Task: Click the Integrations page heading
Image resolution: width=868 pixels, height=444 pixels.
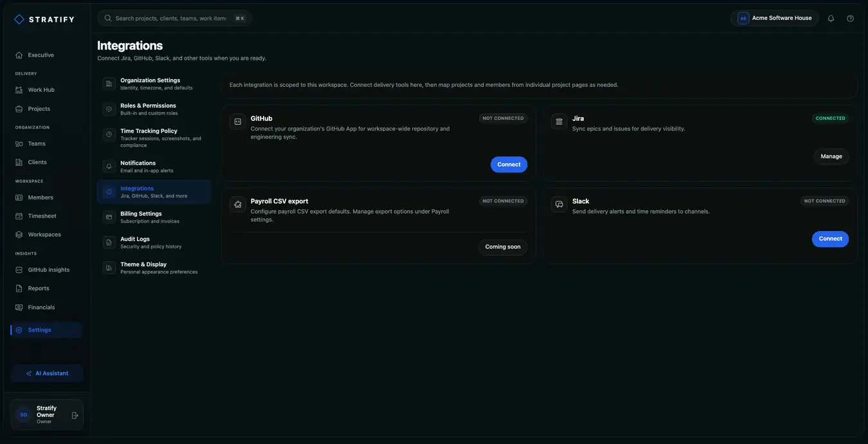Action: 130,46
